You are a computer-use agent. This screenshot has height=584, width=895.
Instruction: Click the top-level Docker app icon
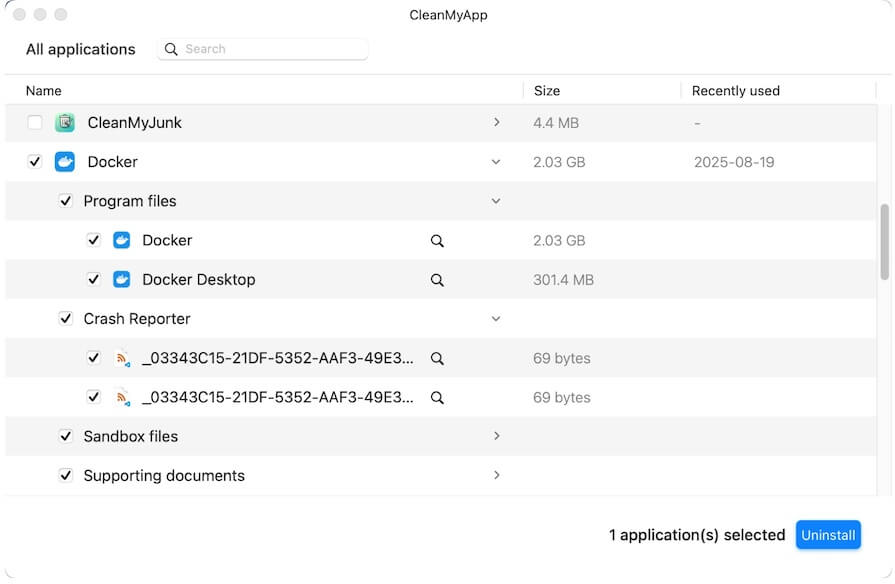[65, 162]
